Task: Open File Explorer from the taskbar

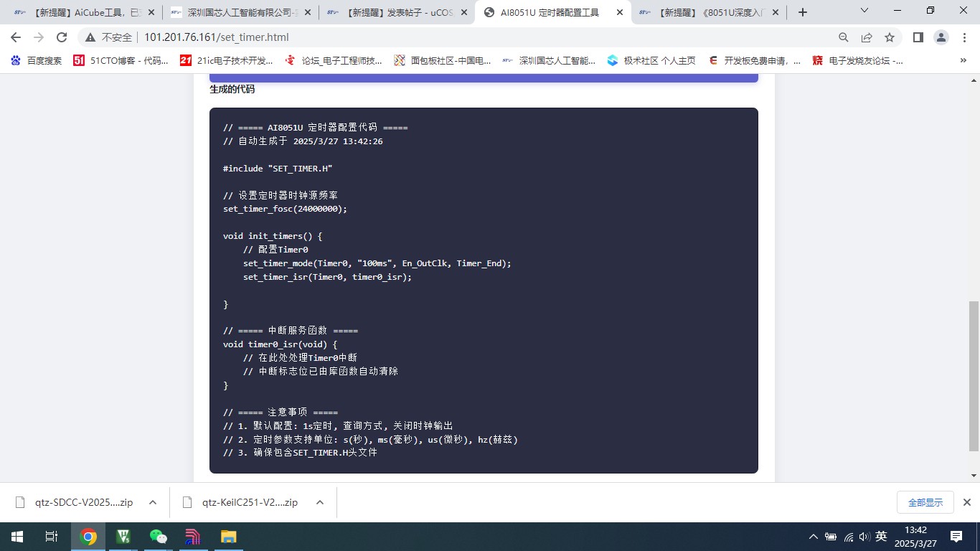Action: pyautogui.click(x=228, y=537)
